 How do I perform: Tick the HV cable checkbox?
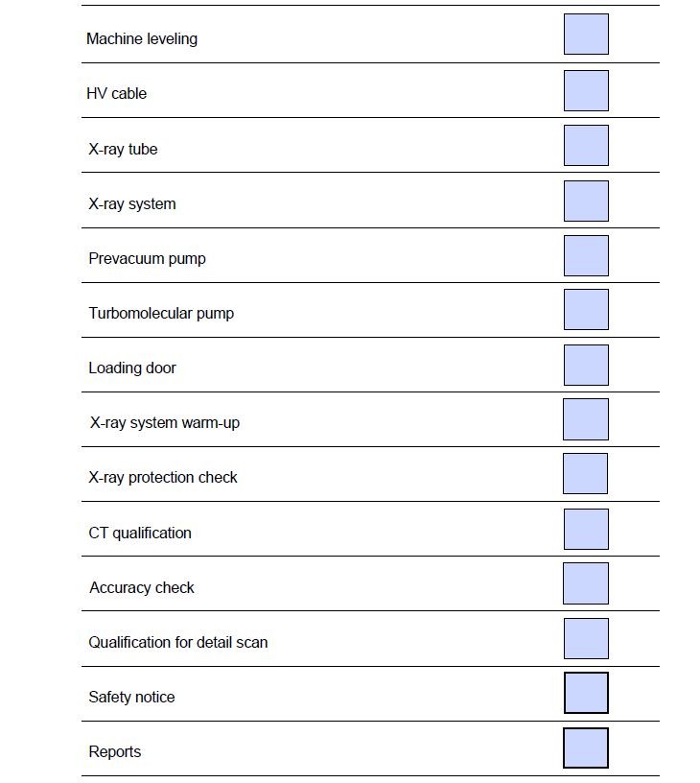[x=586, y=90]
